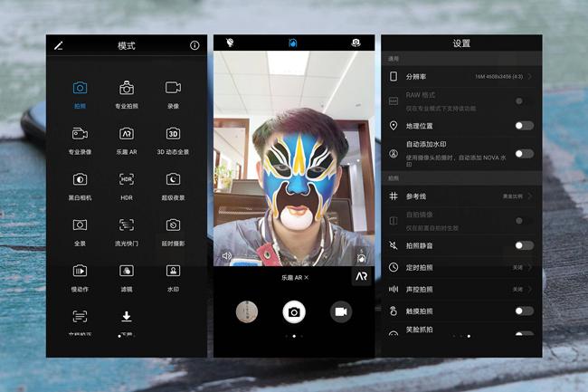Open the gallery preview thumbnail

click(247, 311)
